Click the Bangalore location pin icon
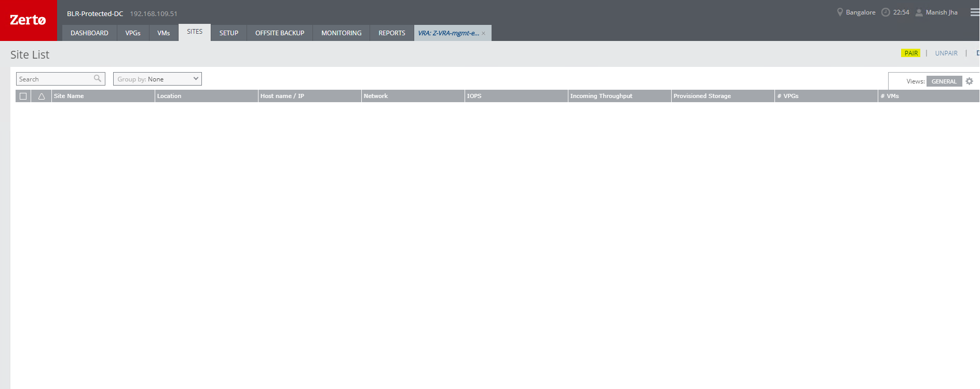This screenshot has width=980, height=389. (840, 12)
